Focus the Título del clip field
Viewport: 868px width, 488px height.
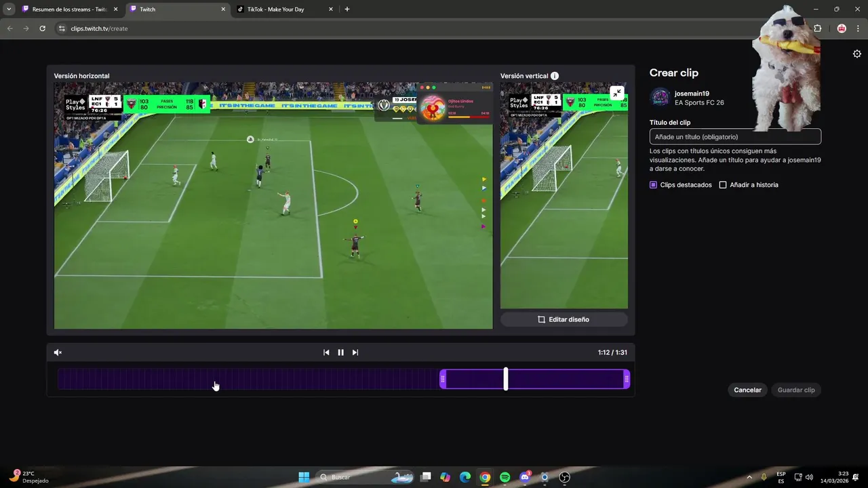pos(735,137)
